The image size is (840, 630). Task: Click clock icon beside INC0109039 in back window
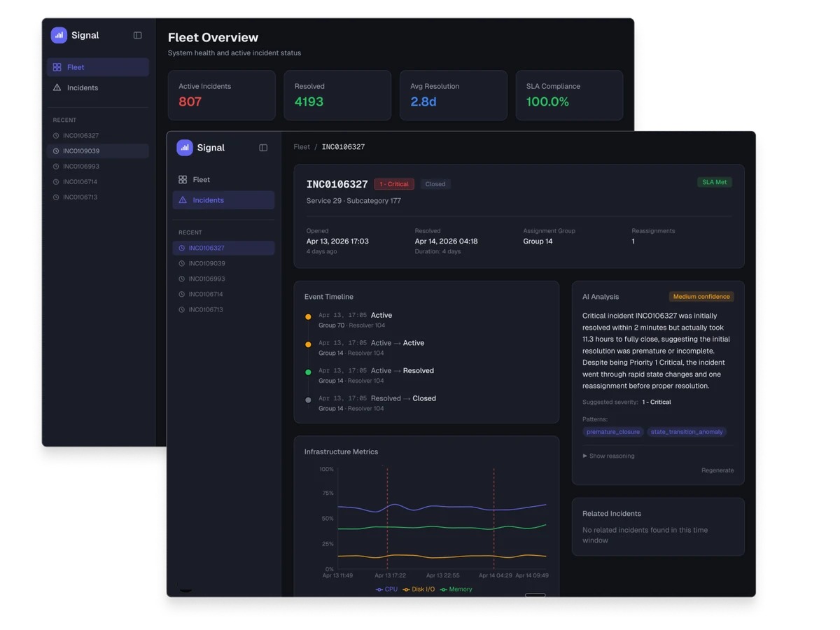point(56,151)
